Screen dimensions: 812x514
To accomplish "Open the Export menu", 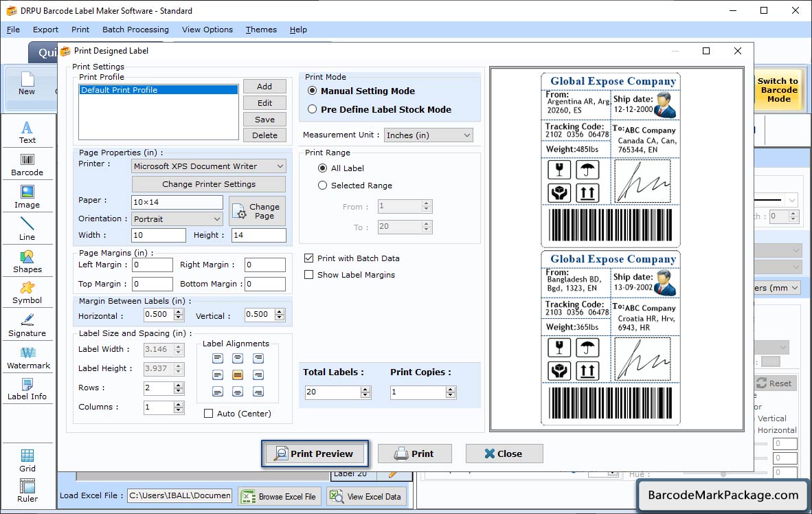I will tap(45, 30).
